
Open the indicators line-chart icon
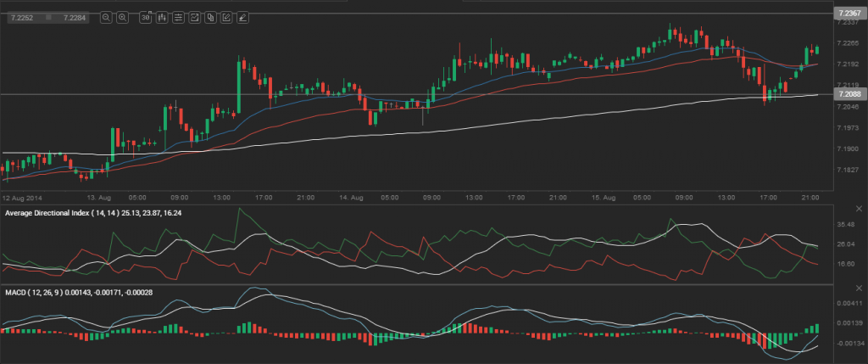click(x=194, y=16)
